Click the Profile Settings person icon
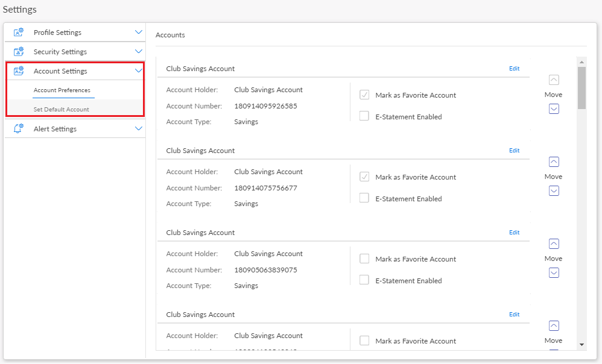This screenshot has width=602, height=364. tap(18, 33)
